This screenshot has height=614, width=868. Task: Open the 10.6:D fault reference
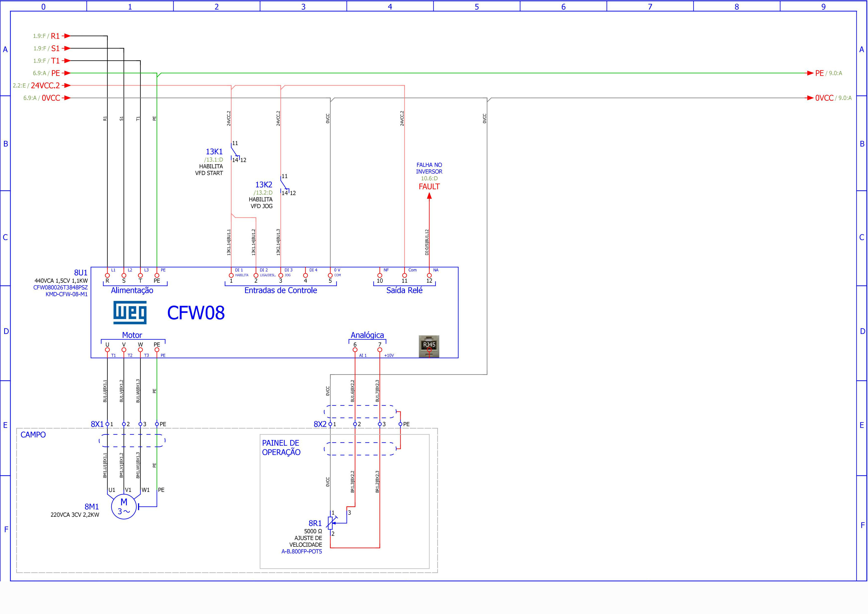(x=429, y=178)
